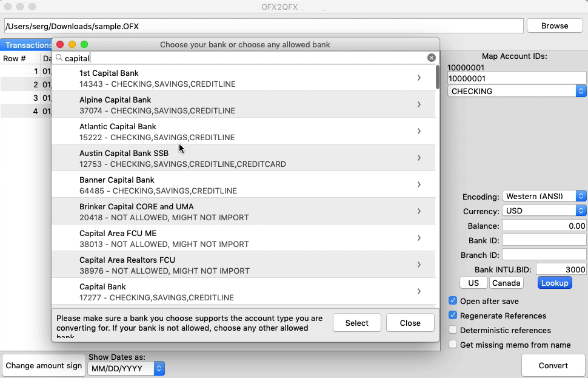Click the Balance input field

[x=544, y=226]
